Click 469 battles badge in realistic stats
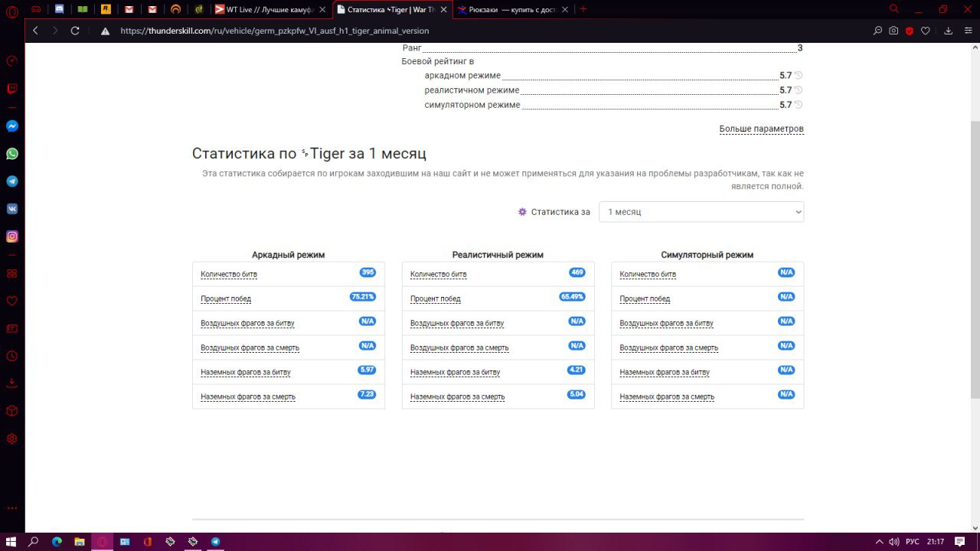This screenshot has height=551, width=980. (577, 272)
